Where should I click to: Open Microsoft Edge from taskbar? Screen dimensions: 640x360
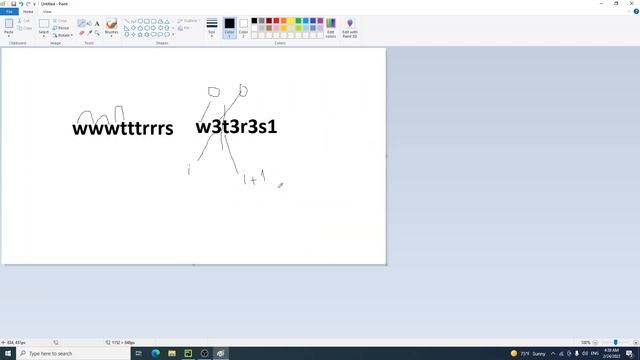coord(156,353)
